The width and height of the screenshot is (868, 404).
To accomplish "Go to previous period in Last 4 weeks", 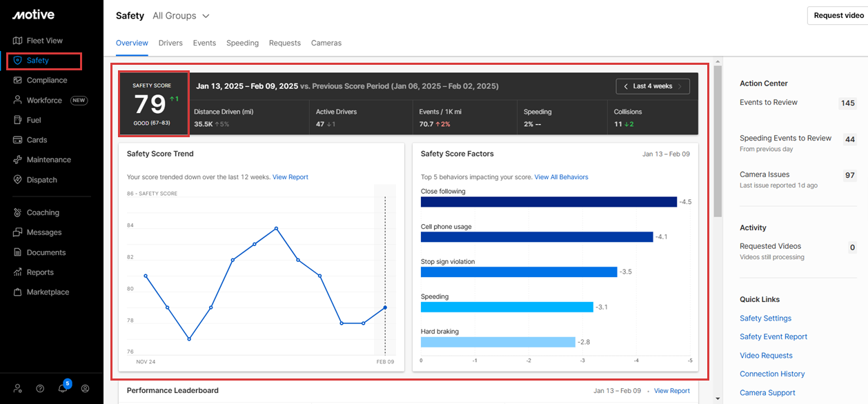I will pos(625,86).
